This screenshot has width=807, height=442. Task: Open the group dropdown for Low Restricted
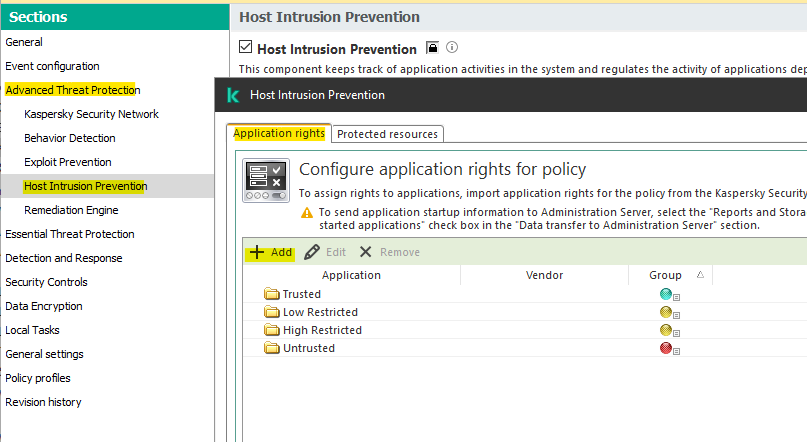[x=677, y=315]
